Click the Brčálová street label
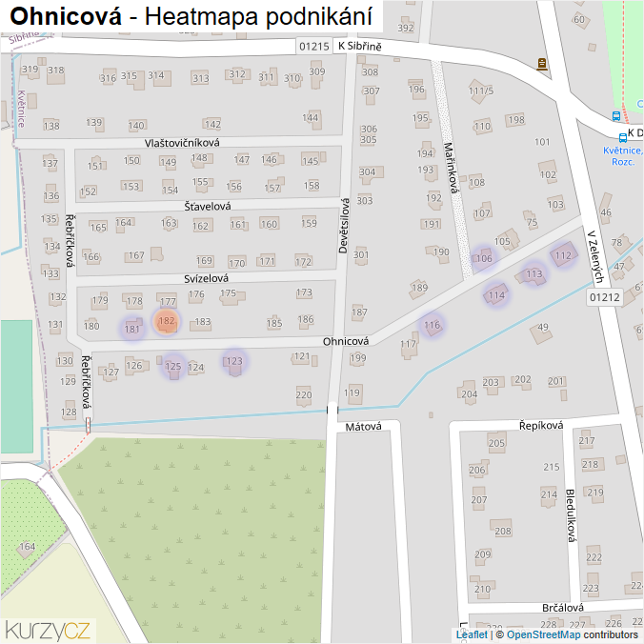Image resolution: width=644 pixels, height=644 pixels. pyautogui.click(x=563, y=608)
